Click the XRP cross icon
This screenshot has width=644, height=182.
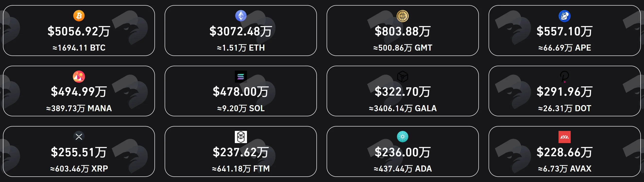point(79,137)
